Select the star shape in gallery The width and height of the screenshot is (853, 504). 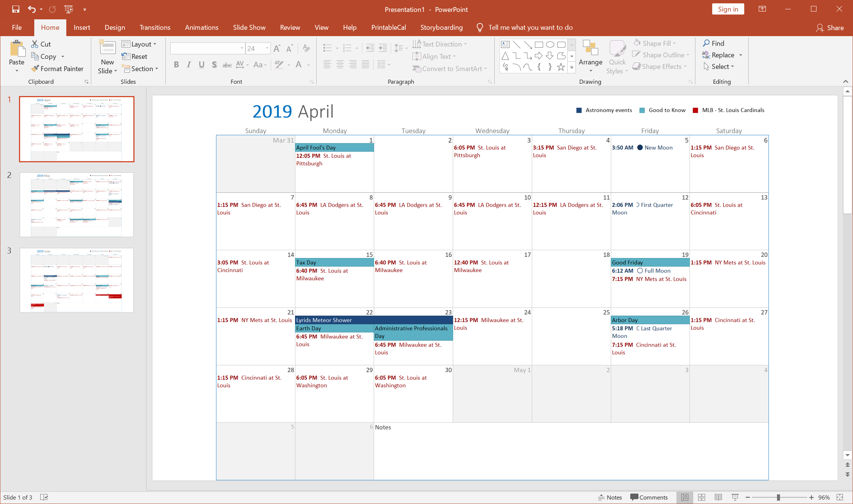(561, 67)
